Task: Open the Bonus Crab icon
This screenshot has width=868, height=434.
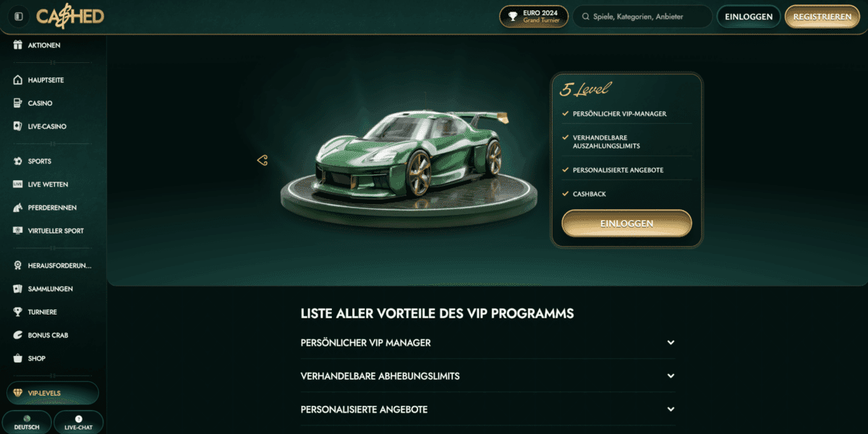Action: coord(18,335)
